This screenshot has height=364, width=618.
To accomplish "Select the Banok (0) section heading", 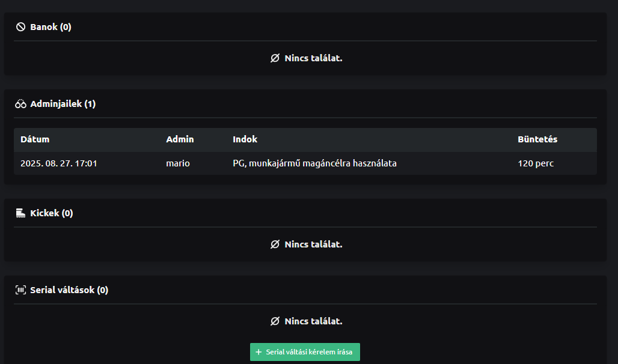I will (x=50, y=27).
